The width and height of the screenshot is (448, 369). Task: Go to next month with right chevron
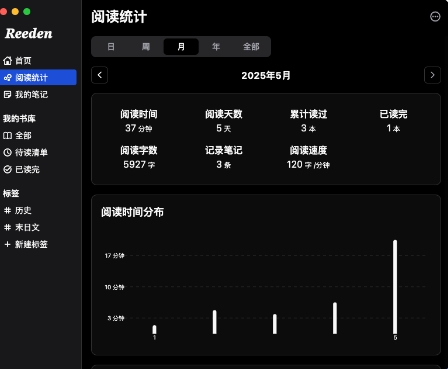click(x=432, y=75)
